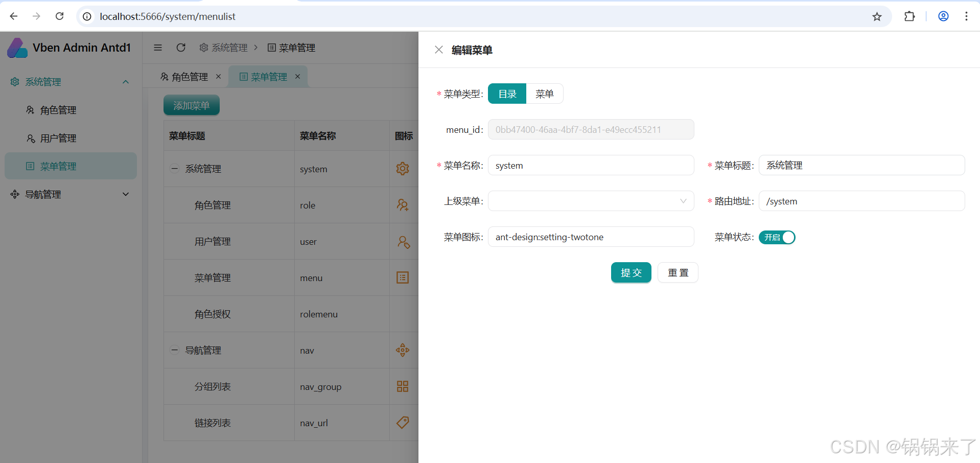Click browser forward arrow
980x463 pixels.
36,16
